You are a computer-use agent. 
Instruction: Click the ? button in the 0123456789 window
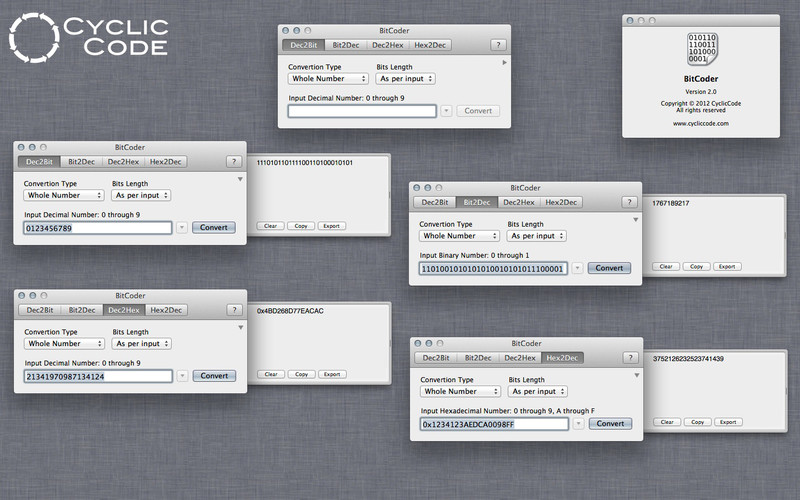(234, 162)
